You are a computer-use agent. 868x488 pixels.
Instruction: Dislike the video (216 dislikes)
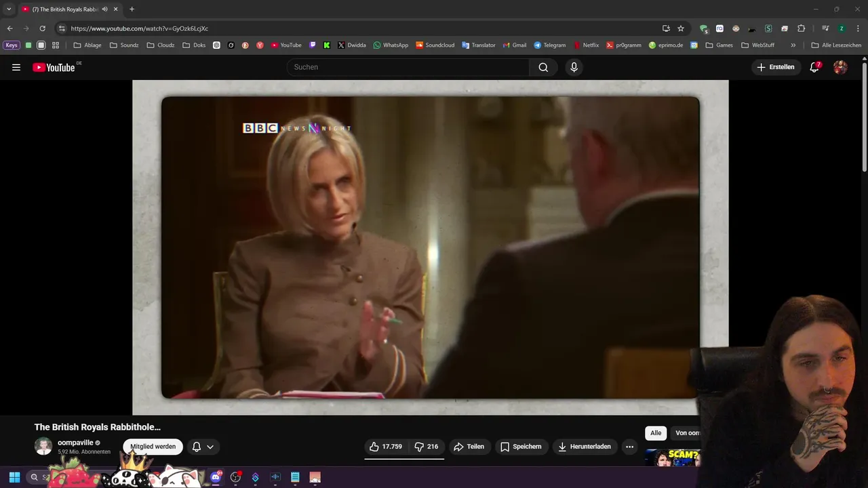(x=427, y=447)
